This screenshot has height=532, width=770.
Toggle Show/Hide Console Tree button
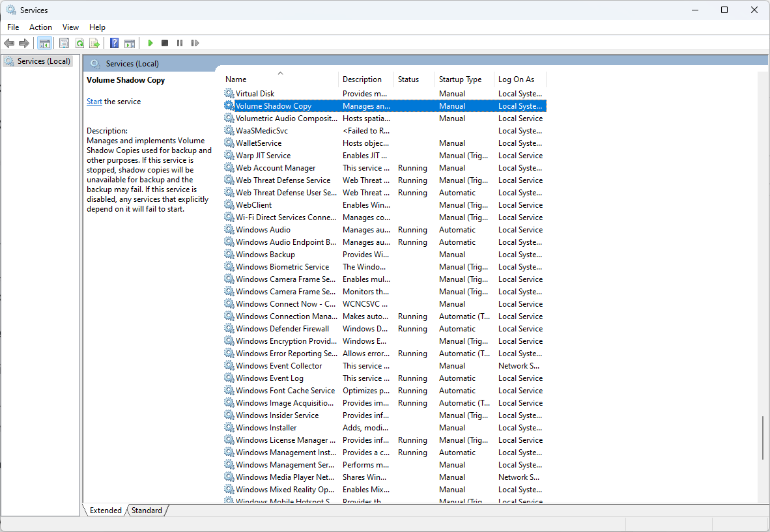tap(45, 43)
